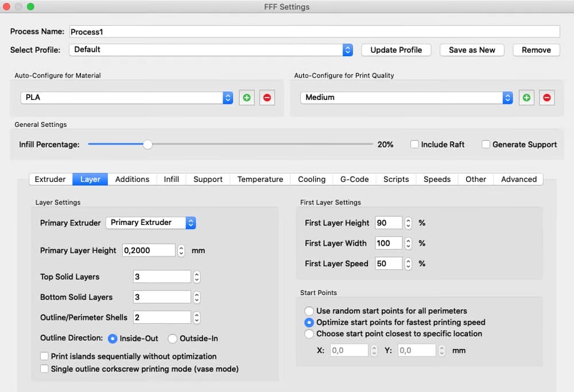
Task: Add a new material profile
Action: click(247, 98)
